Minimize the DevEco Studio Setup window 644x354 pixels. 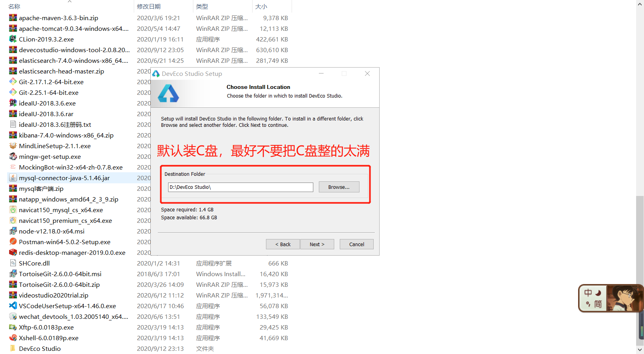321,73
